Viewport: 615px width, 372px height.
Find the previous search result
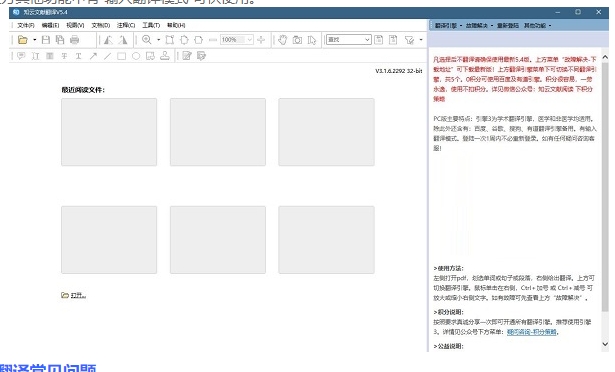pos(378,40)
